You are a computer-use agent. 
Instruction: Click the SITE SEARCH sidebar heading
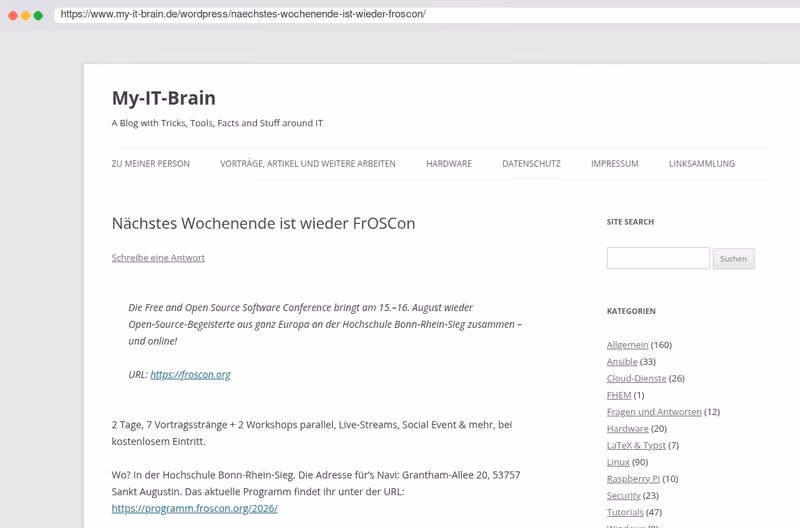pyautogui.click(x=630, y=222)
